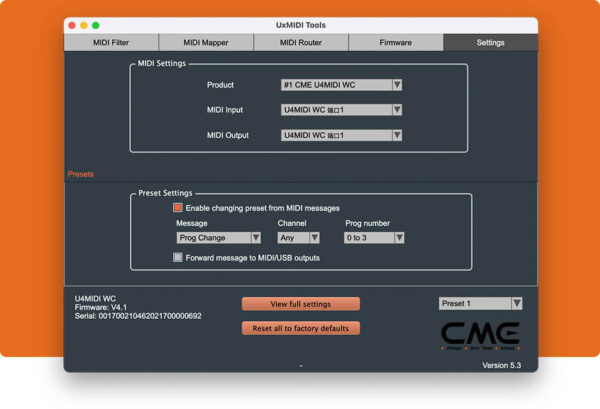
Task: Open the MIDI Mapper tab
Action: point(206,42)
